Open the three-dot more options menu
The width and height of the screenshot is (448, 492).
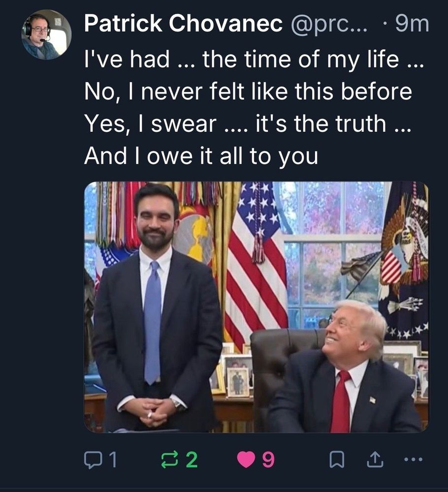pos(413,460)
